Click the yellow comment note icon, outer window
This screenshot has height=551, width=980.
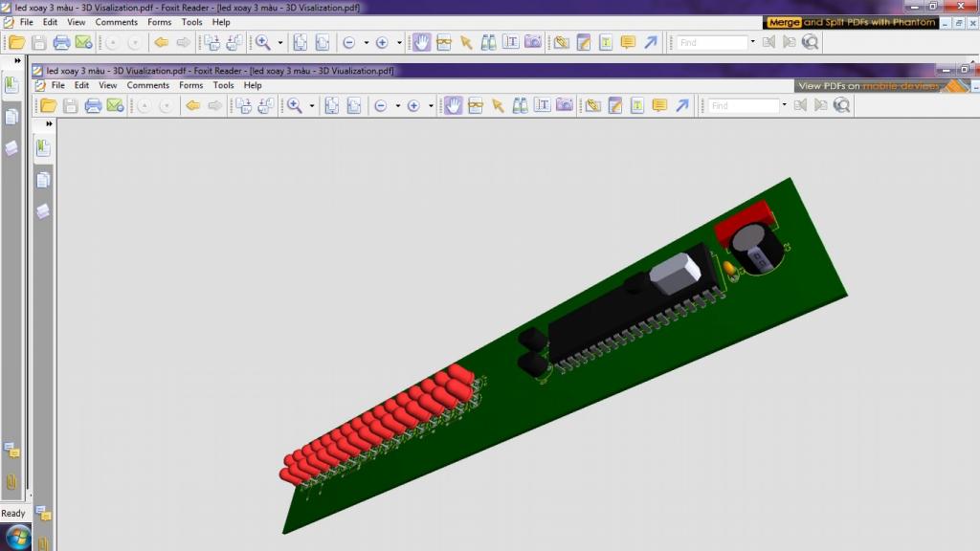(628, 42)
